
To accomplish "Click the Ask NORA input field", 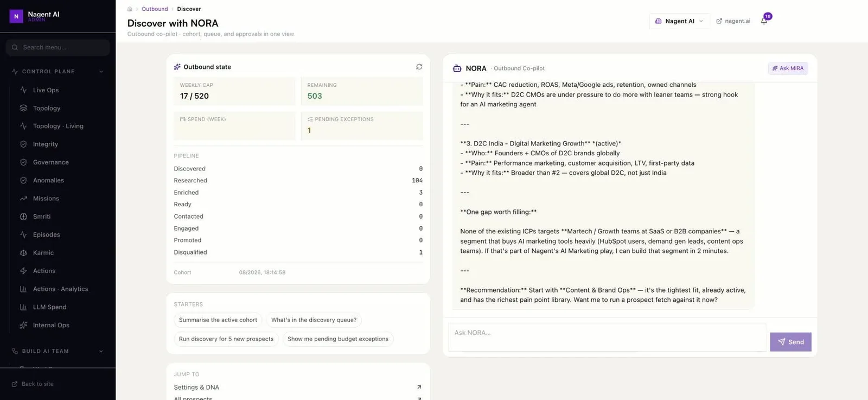I will [607, 338].
